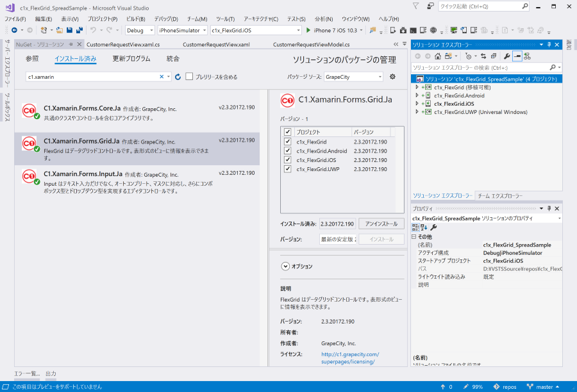Toggle Preview Selected Items icon

(517, 56)
